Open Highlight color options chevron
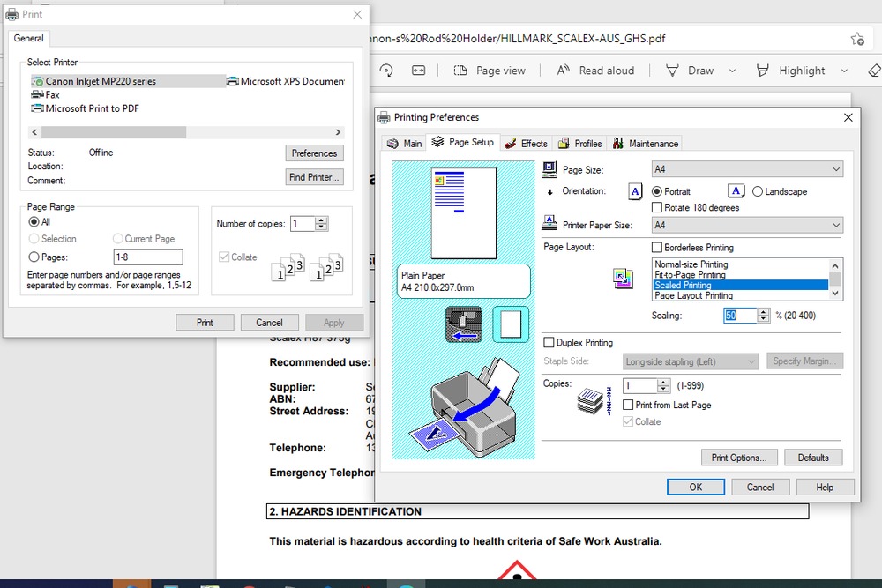 tap(844, 71)
